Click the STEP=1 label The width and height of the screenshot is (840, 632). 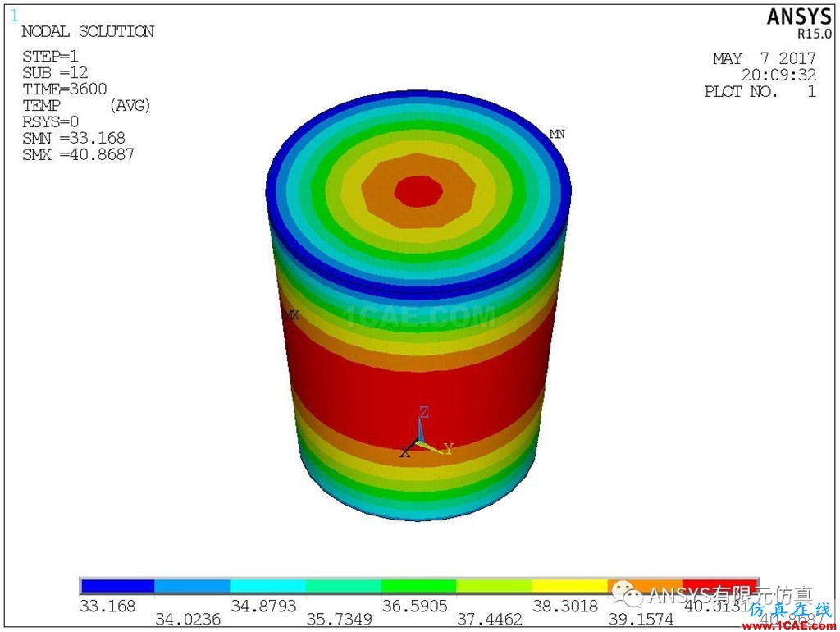pyautogui.click(x=50, y=57)
